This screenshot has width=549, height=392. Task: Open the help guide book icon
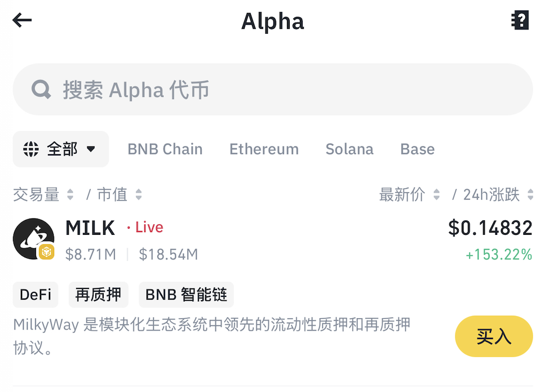520,21
